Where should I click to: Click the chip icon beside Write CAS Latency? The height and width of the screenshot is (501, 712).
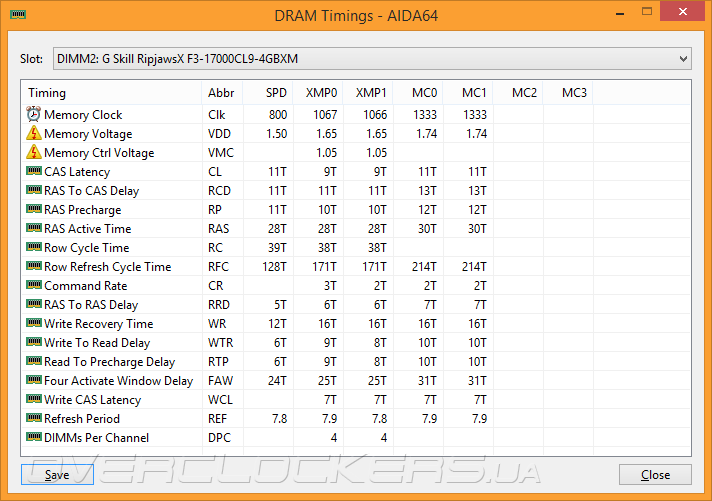[34, 399]
